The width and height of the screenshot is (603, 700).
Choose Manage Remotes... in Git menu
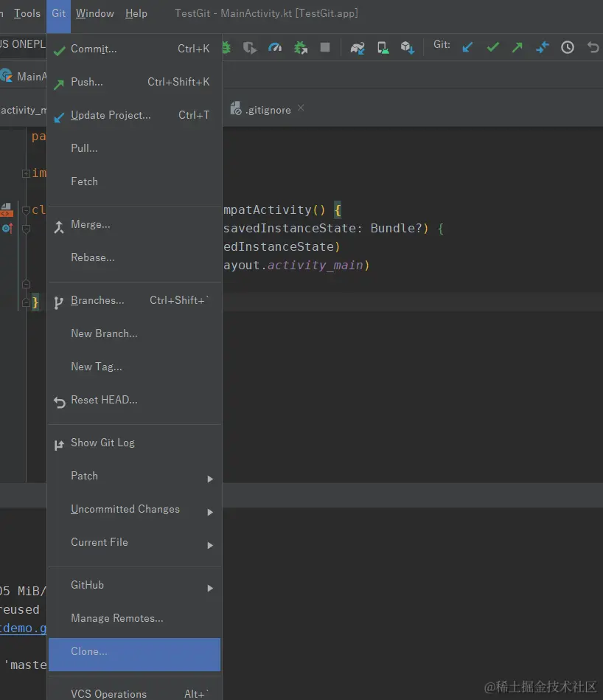tap(116, 619)
